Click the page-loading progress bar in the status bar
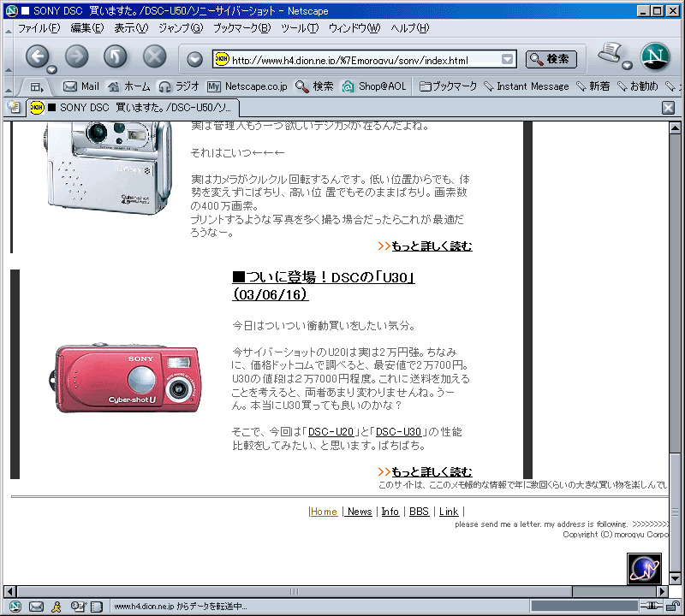 (584, 606)
